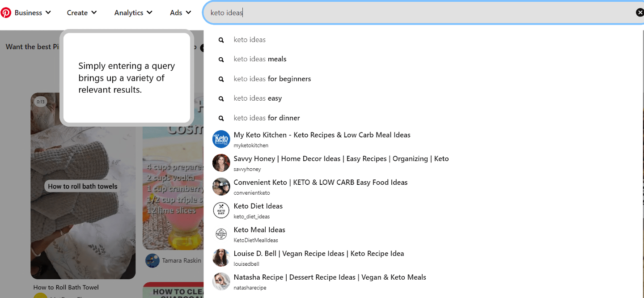Click the Pinterest logo icon
The image size is (644, 298).
pyautogui.click(x=6, y=13)
